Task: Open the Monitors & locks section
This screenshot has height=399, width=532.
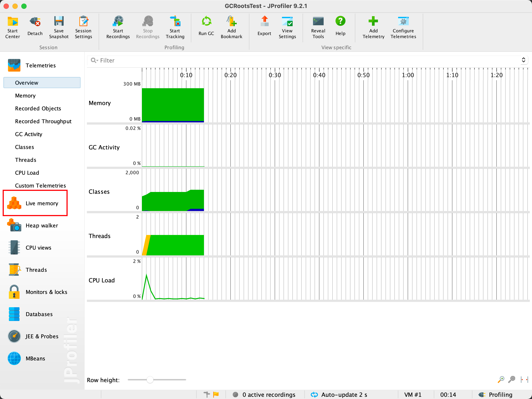Action: pyautogui.click(x=37, y=292)
